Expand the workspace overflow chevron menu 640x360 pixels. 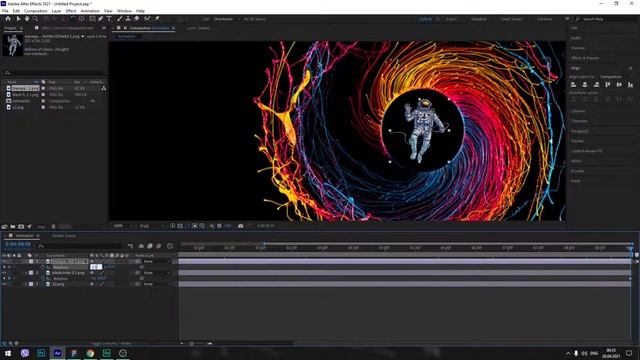tap(567, 19)
